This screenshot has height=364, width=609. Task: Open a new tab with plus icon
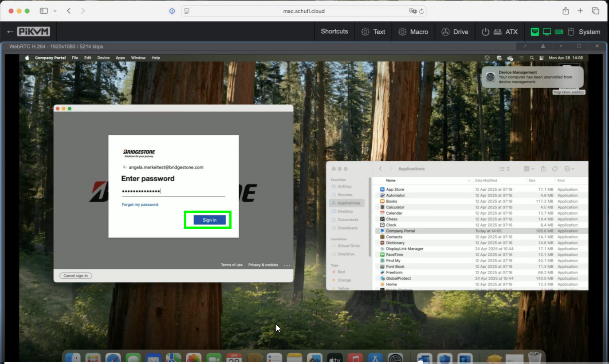580,11
